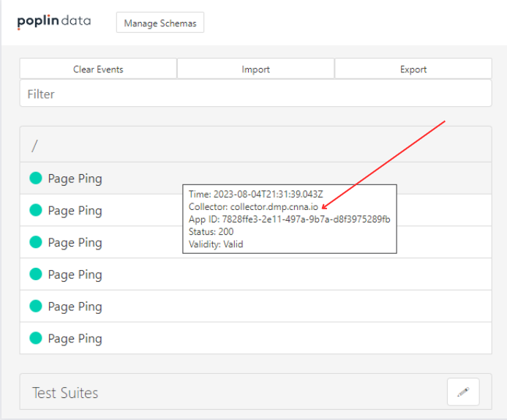Click the Validity: Valid line in tooltip
This screenshot has height=420, width=507.
pos(216,244)
